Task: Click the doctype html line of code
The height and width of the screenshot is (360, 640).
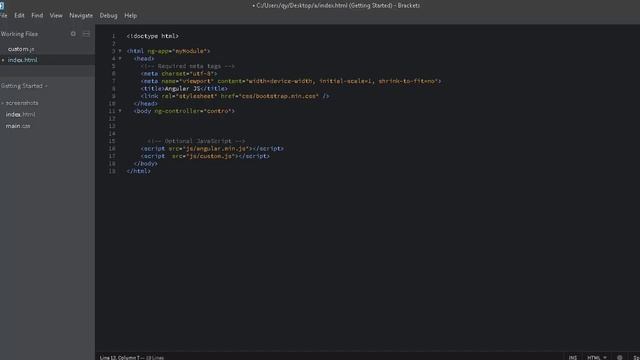Action: coord(153,36)
